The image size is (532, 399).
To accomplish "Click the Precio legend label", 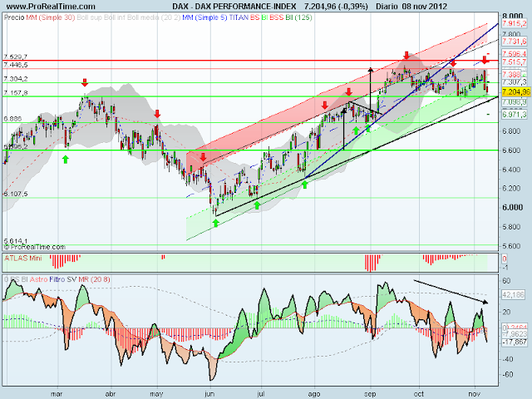I will pos(14,17).
